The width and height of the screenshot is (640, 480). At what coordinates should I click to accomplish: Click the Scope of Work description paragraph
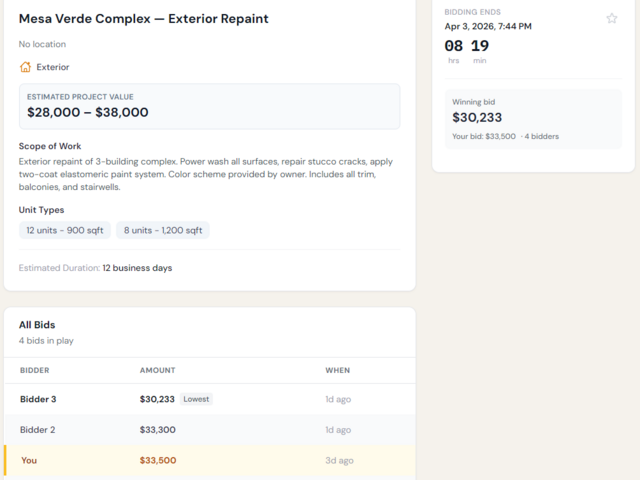pos(206,174)
